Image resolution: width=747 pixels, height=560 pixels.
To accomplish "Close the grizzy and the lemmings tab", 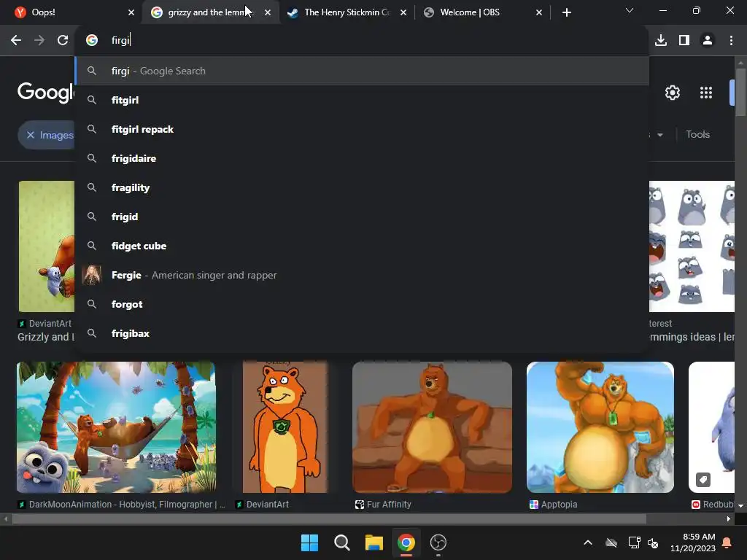I will pos(268,12).
